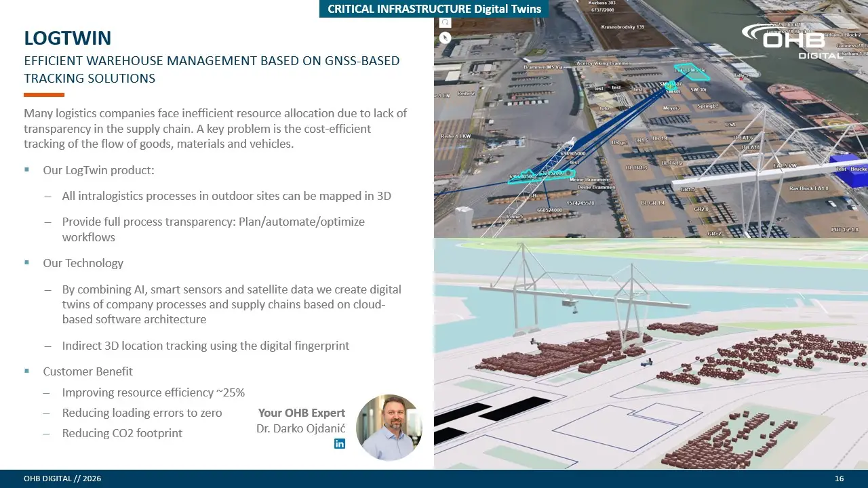Viewport: 868px width, 488px height.
Task: Click the "Indirect 3D location tracking" line
Action: [x=205, y=346]
